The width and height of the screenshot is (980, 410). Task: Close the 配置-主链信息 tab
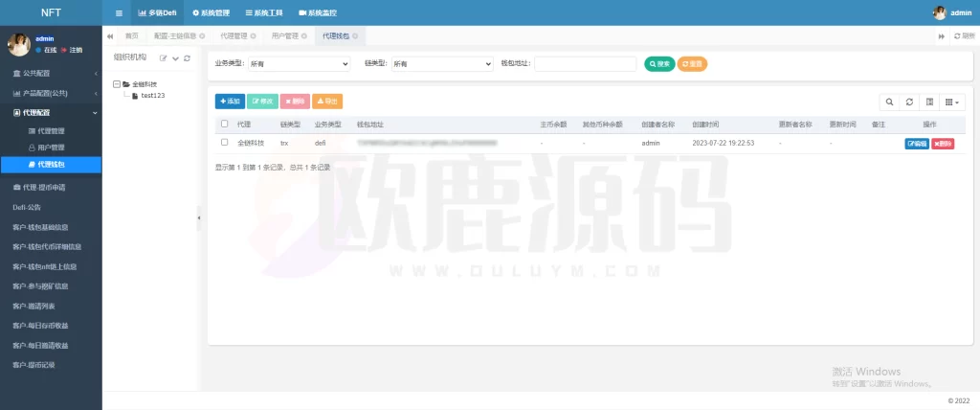point(203,36)
